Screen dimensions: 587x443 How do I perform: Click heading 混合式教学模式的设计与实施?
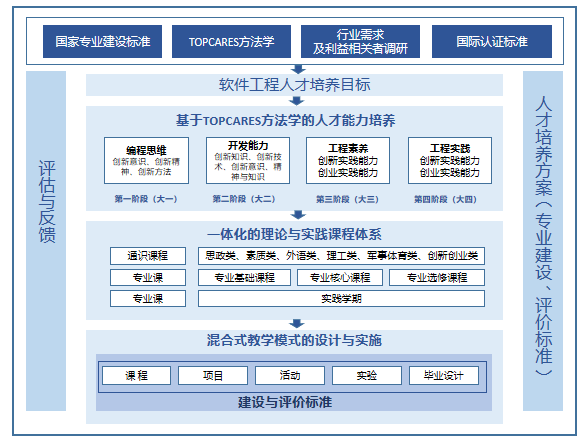coord(294,340)
